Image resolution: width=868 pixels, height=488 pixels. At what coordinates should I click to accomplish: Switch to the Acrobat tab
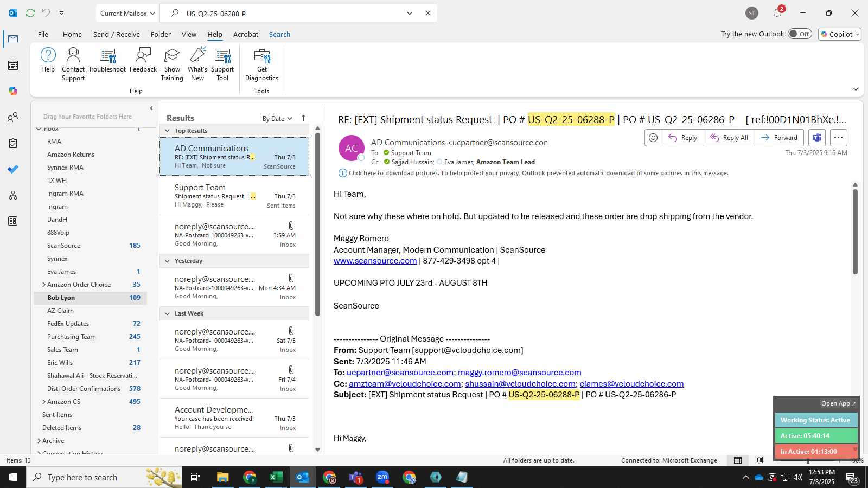(246, 34)
